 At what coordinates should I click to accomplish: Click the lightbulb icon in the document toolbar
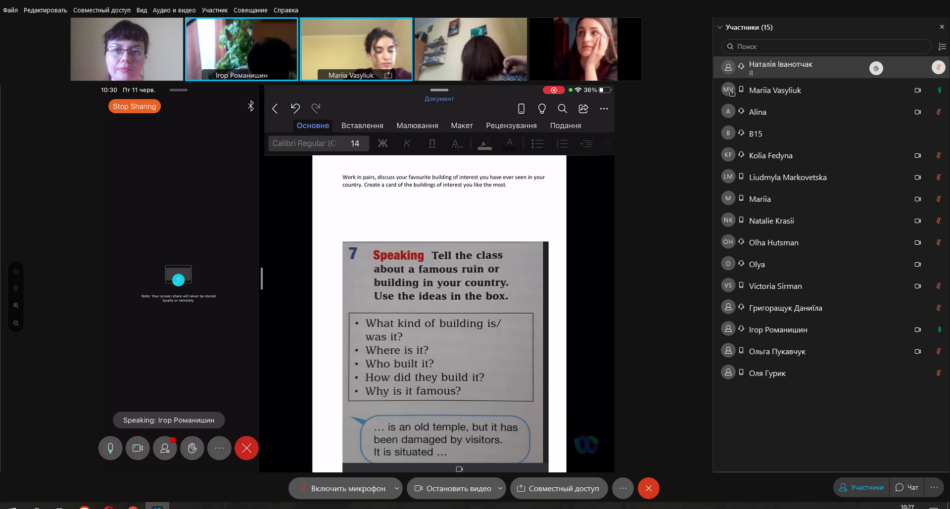pos(542,109)
